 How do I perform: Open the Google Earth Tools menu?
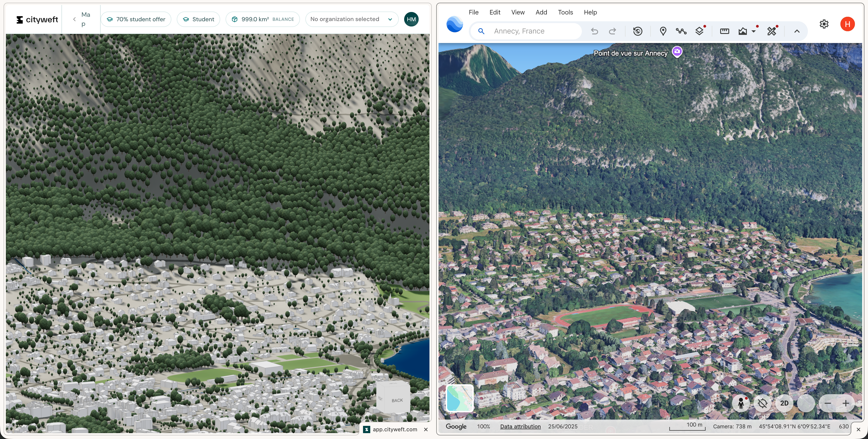point(565,12)
